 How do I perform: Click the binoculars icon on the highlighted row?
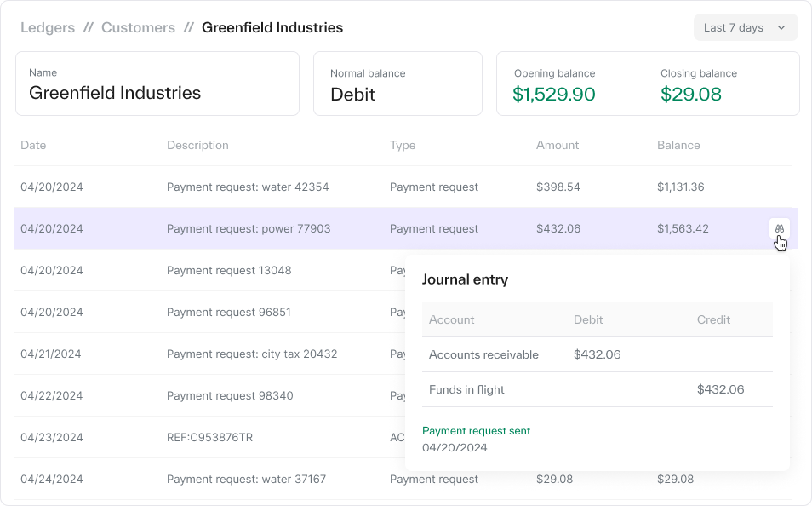tap(779, 229)
